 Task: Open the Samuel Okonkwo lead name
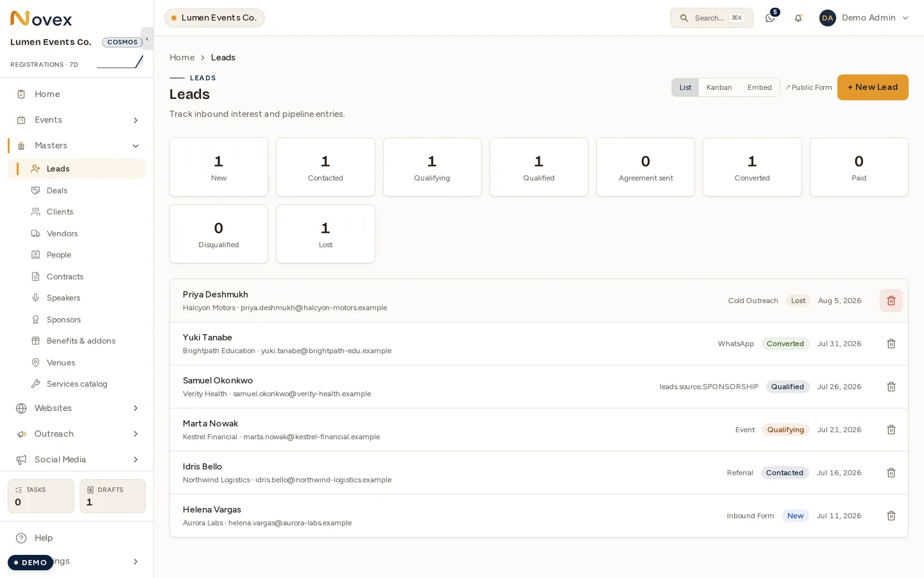point(218,381)
